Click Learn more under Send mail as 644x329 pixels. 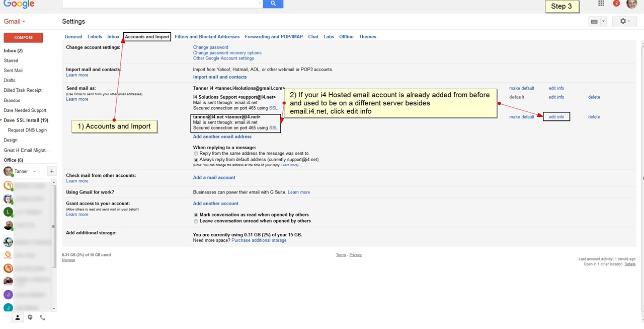77,99
